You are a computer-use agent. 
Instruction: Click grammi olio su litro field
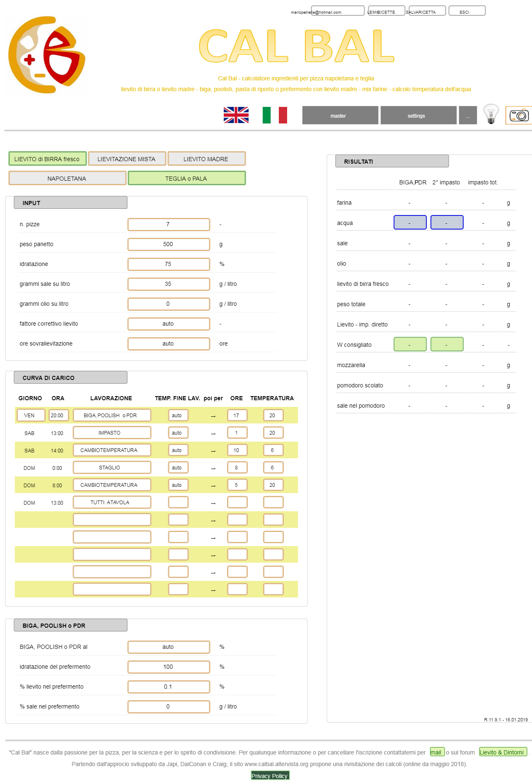pos(169,304)
